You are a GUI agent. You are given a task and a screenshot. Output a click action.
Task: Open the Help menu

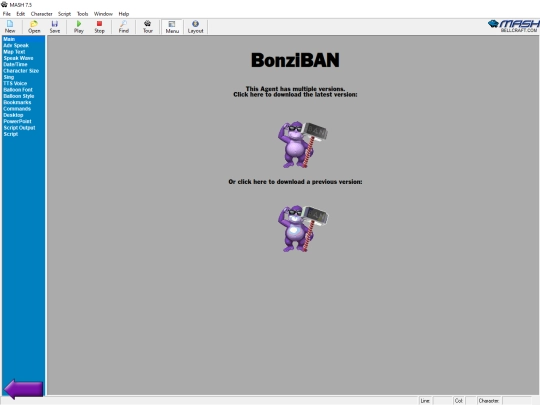[x=124, y=14]
